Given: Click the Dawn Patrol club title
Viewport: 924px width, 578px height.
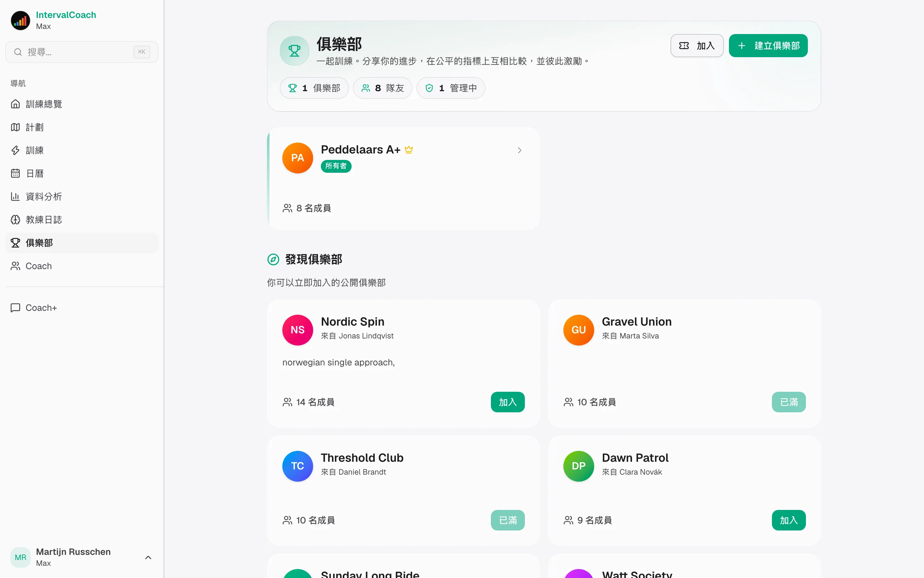Looking at the screenshot, I should tap(635, 458).
